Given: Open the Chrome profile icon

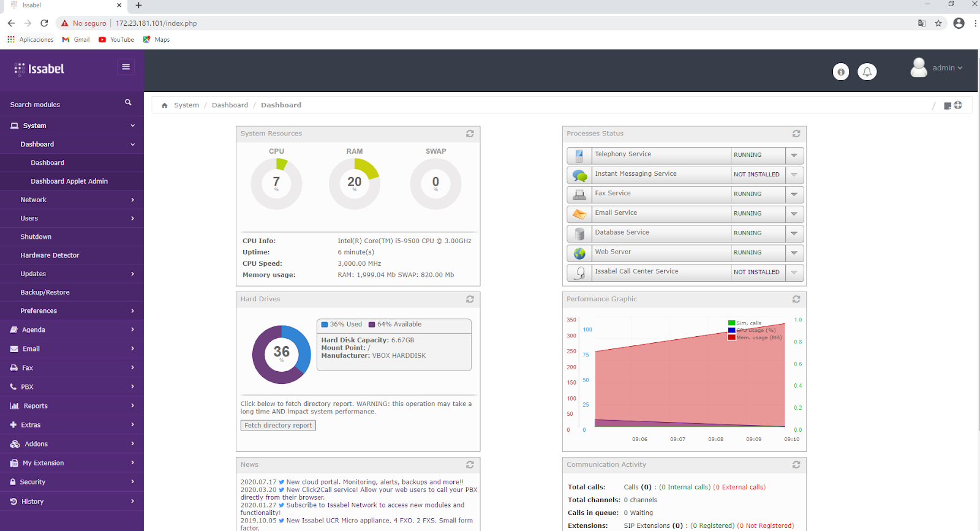Looking at the screenshot, I should pos(959,23).
